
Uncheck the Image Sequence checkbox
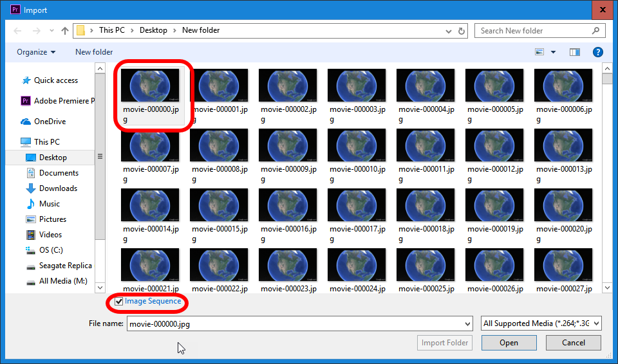click(x=118, y=302)
